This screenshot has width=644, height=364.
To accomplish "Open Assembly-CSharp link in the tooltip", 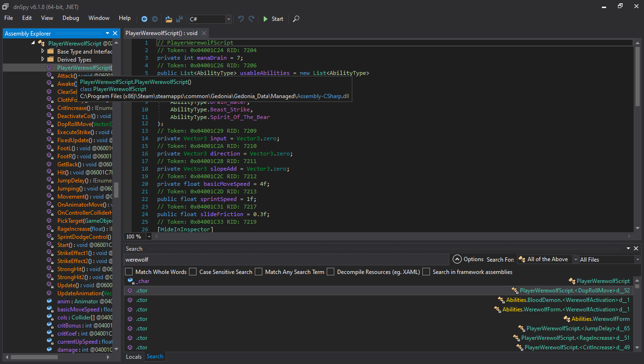I will click(x=320, y=96).
